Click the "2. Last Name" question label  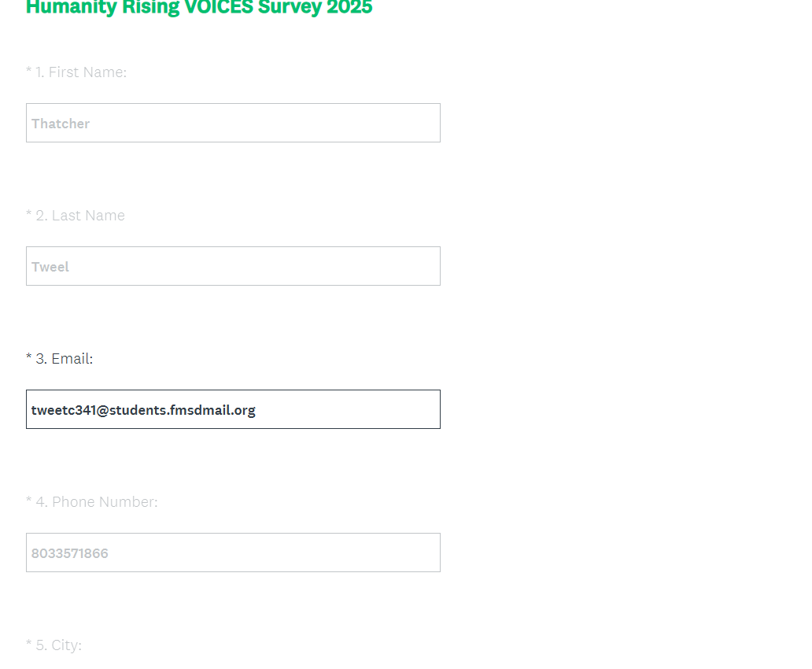(80, 216)
